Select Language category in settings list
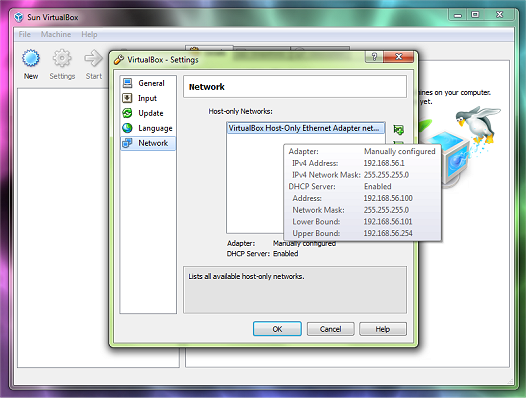The width and height of the screenshot is (526, 398). click(x=148, y=128)
